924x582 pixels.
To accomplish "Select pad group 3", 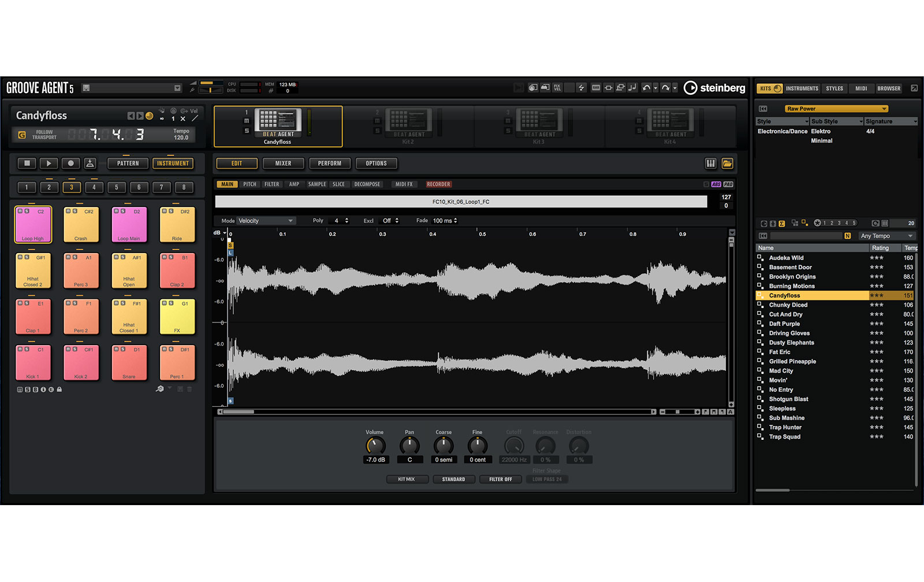I will click(72, 187).
